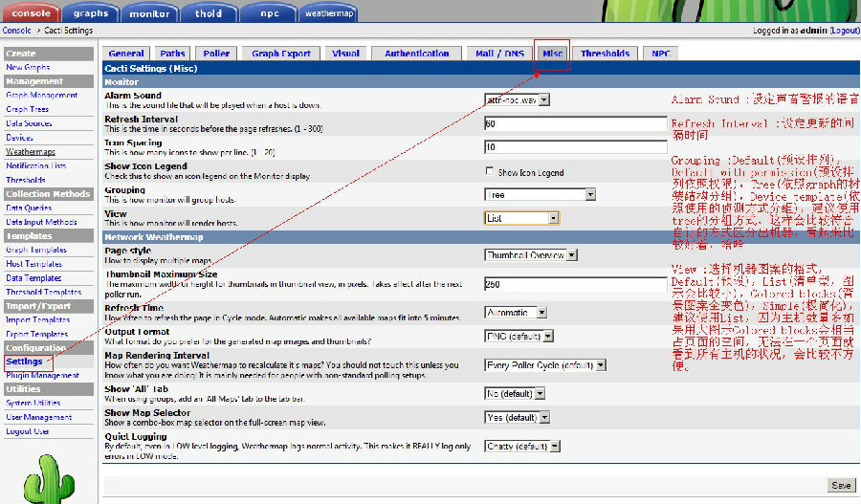861x504 pixels.
Task: Open Export Templates in the sidebar
Action: pos(36,334)
